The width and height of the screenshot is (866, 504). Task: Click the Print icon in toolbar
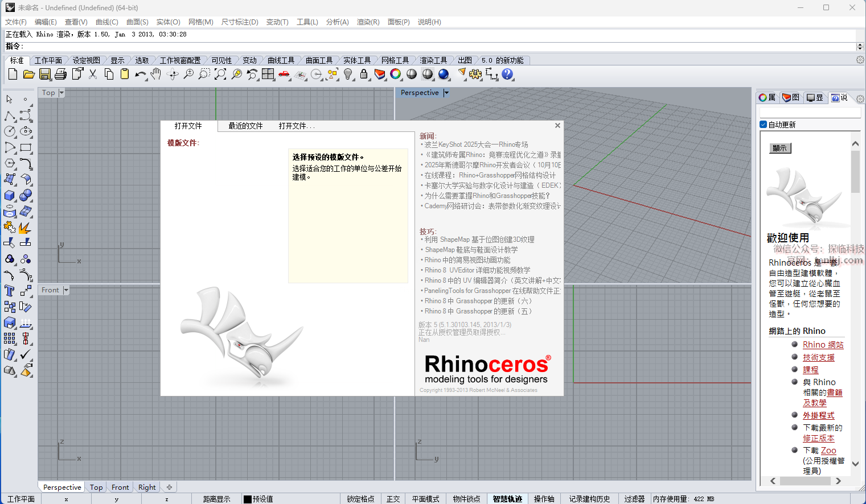tap(61, 75)
